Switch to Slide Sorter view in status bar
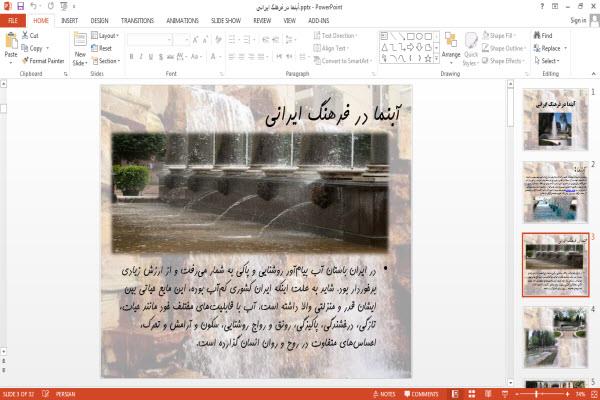600x400 pixels. tap(471, 394)
